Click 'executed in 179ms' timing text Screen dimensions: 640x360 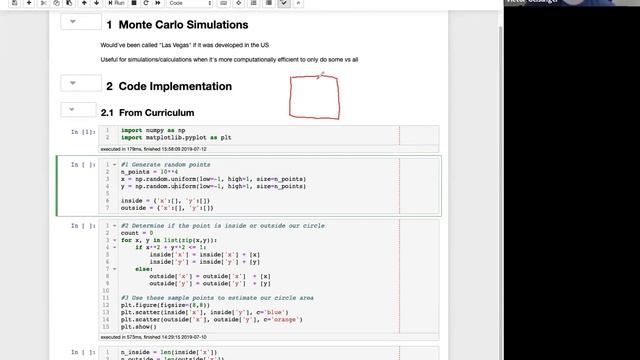(153, 149)
